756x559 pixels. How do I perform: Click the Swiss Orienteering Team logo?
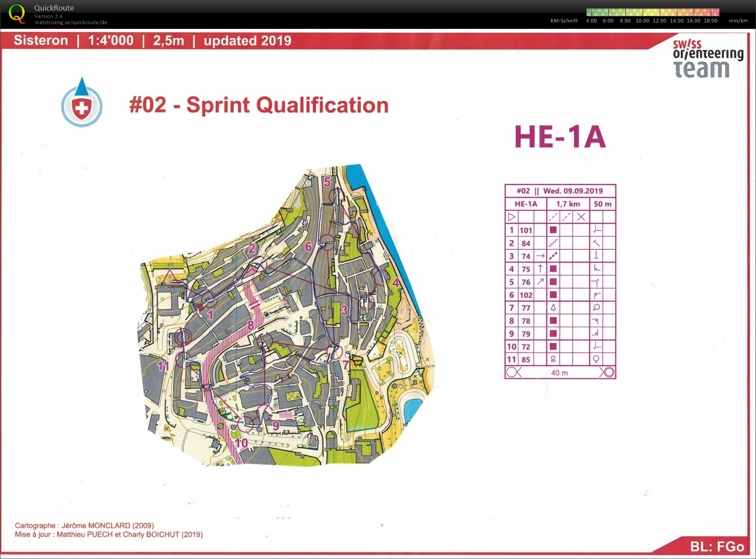click(707, 59)
